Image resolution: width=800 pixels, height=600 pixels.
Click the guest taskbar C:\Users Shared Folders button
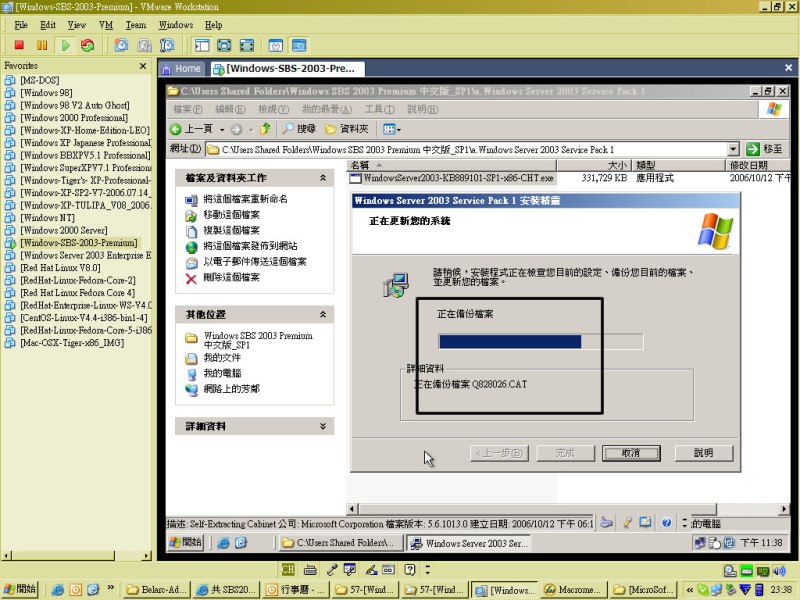pyautogui.click(x=340, y=543)
